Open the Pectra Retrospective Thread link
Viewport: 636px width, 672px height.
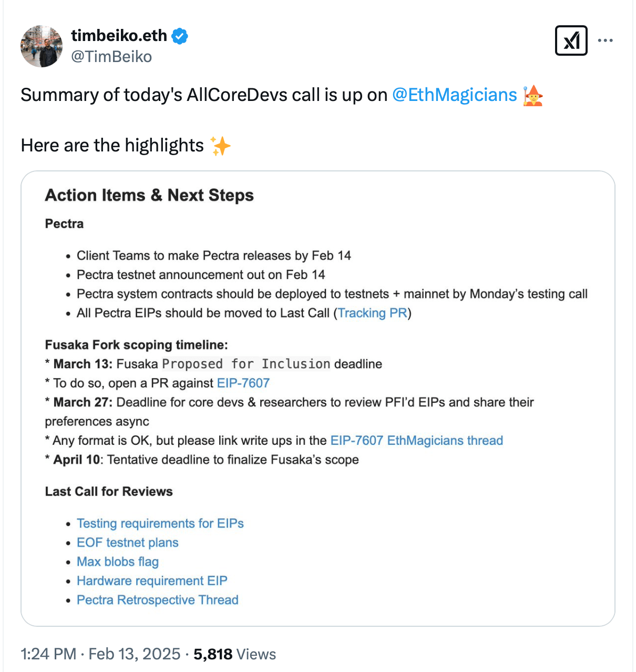tap(158, 599)
